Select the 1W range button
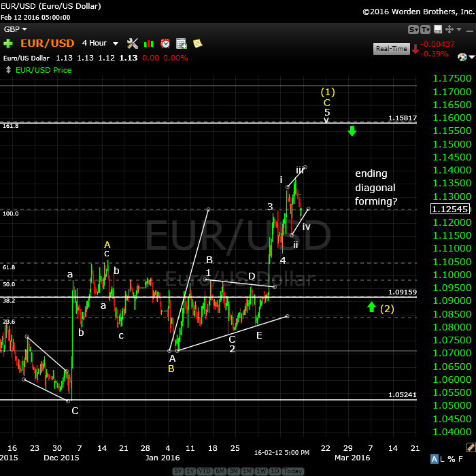 pyautogui.click(x=261, y=471)
